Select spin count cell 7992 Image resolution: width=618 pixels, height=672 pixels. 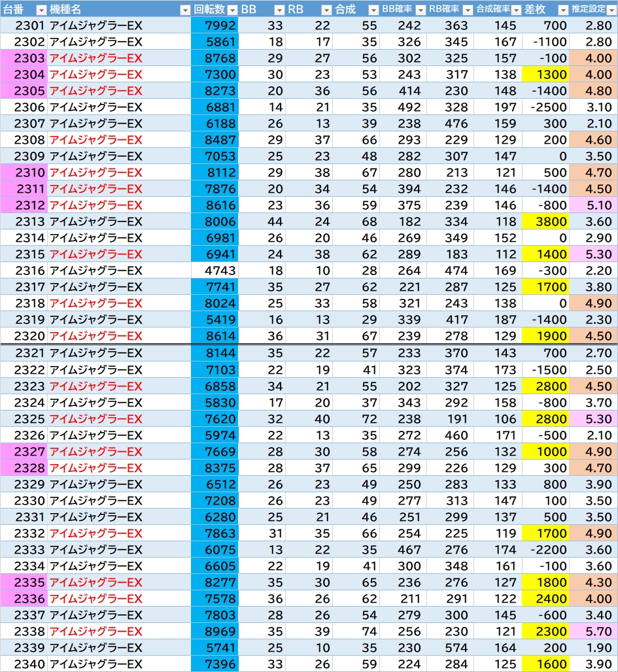point(215,25)
